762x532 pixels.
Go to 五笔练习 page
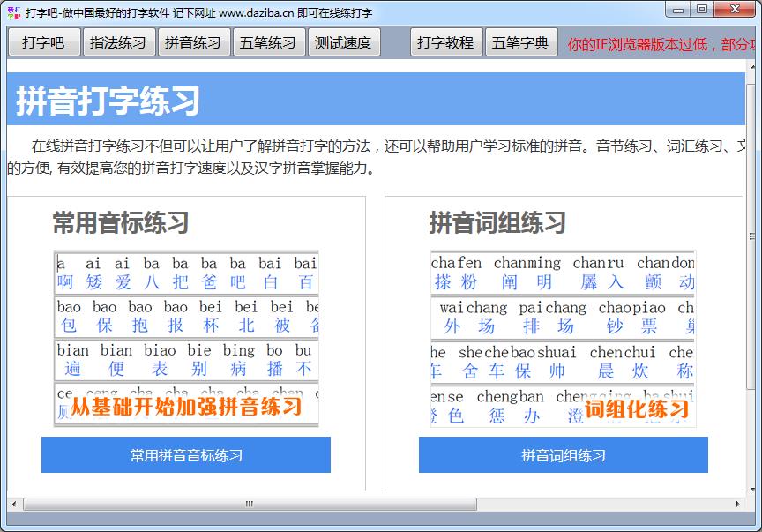click(x=269, y=42)
